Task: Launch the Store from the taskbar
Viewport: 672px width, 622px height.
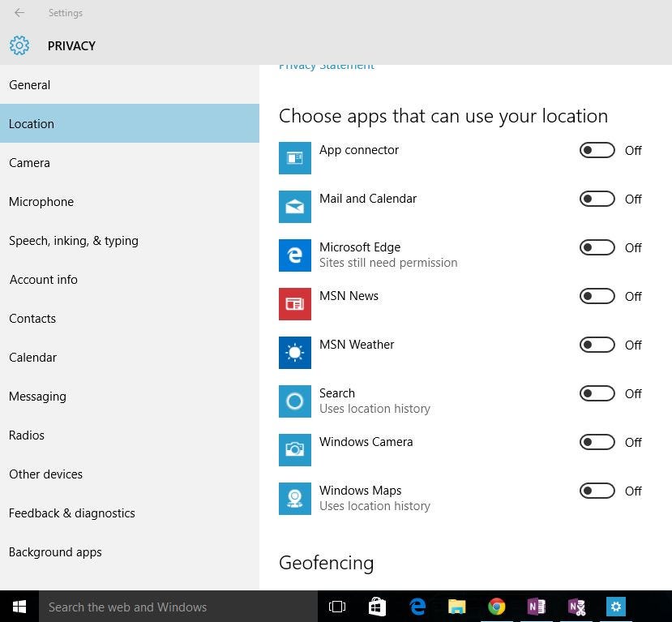Action: point(377,607)
